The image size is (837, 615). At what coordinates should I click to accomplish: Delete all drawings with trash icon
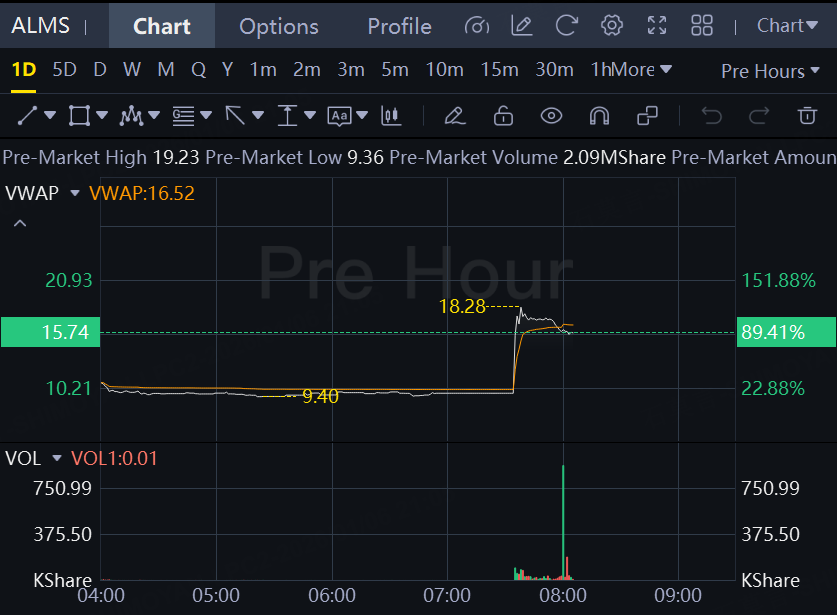pyautogui.click(x=807, y=115)
